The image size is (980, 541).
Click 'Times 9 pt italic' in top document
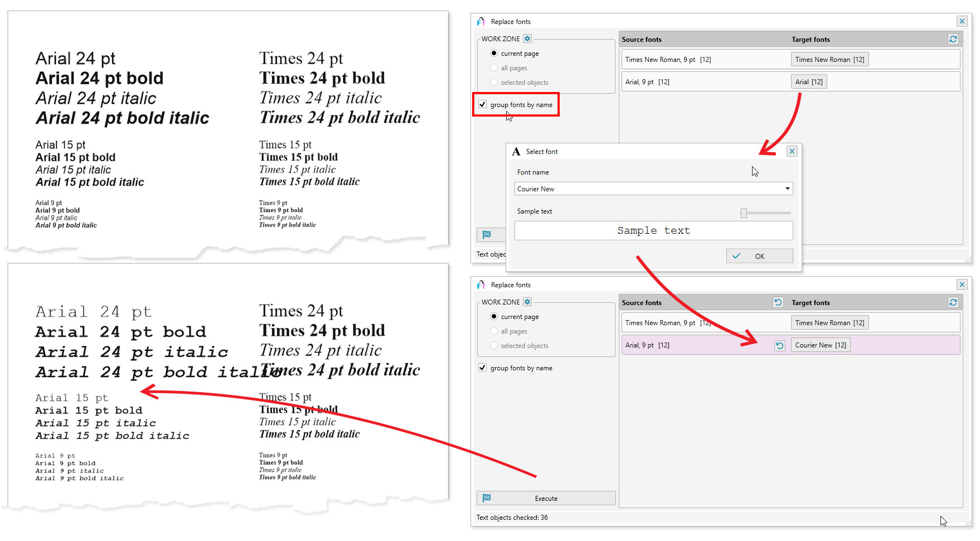point(280,218)
